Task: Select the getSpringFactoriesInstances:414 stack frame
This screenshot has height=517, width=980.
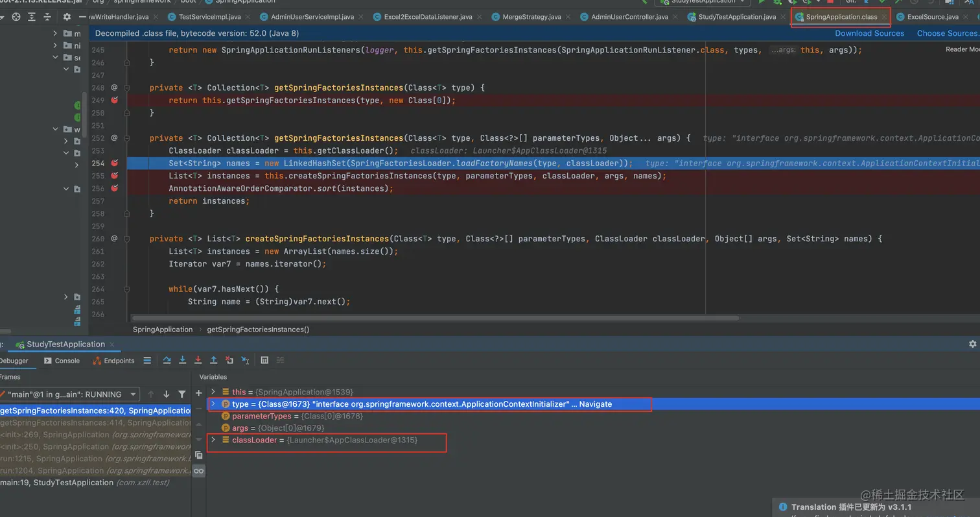Action: pyautogui.click(x=96, y=423)
